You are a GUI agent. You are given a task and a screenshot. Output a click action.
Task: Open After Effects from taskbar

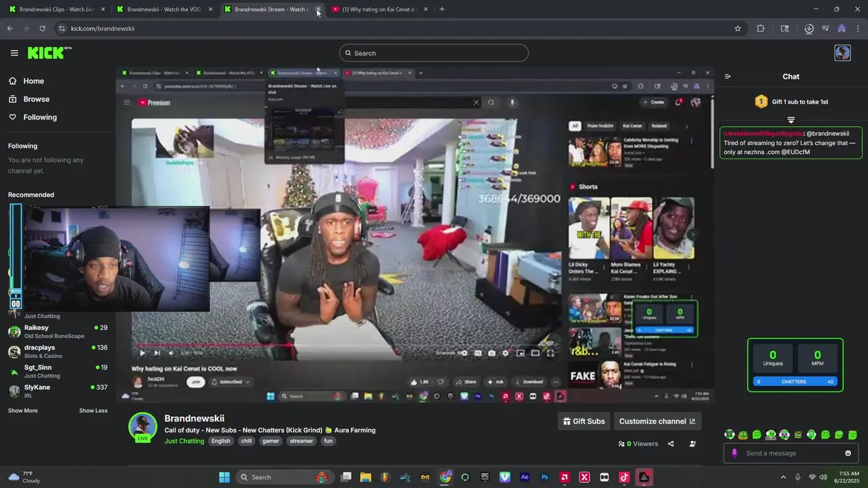pyautogui.click(x=524, y=477)
